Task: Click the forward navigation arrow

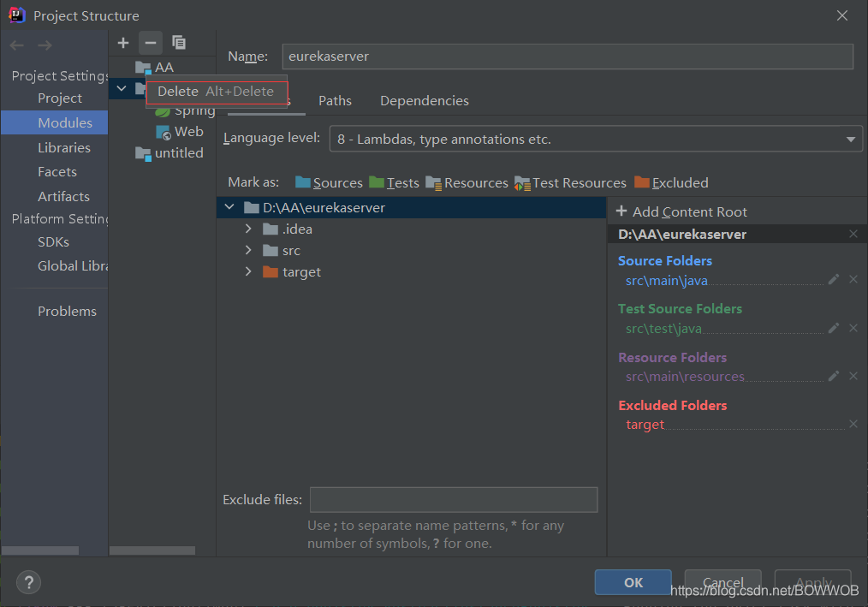Action: (x=45, y=45)
